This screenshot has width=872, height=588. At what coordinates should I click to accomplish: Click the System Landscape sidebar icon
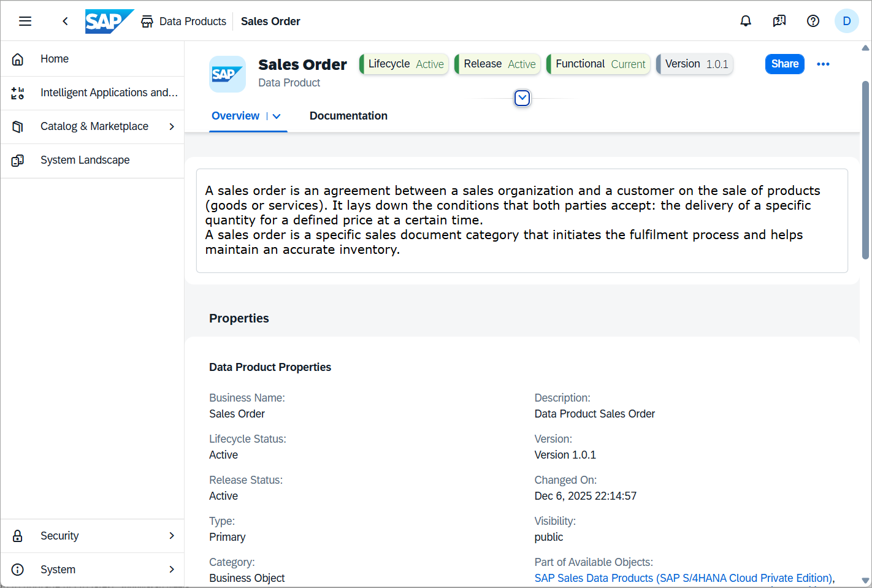[18, 160]
